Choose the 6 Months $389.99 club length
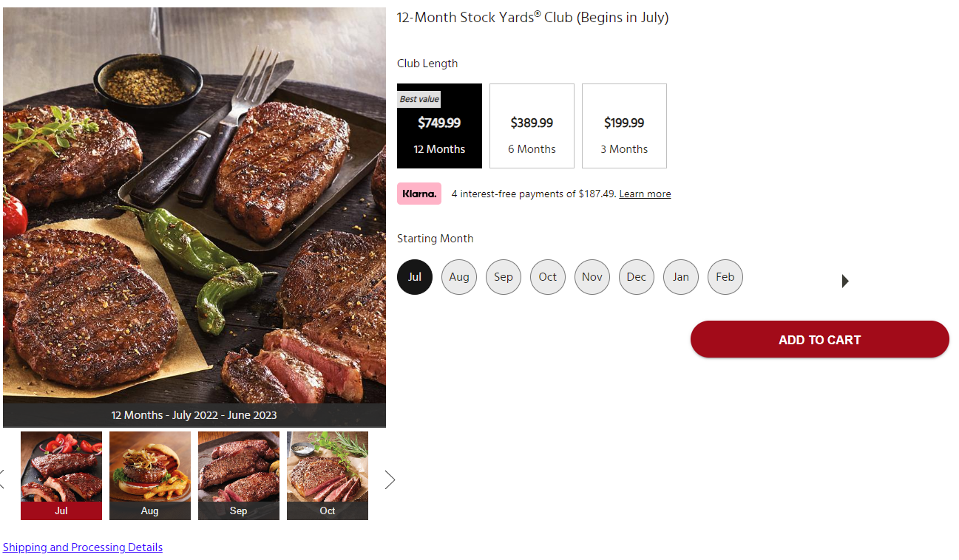This screenshot has width=959, height=560. pyautogui.click(x=532, y=126)
